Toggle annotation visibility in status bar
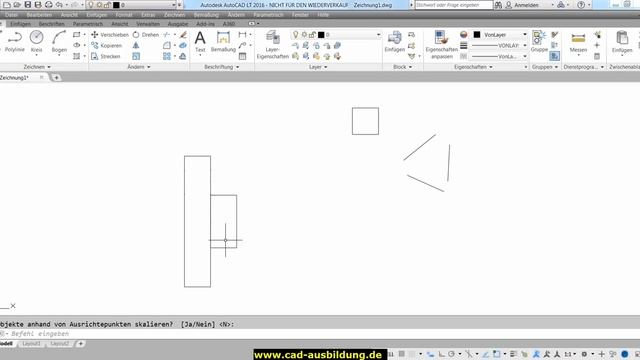This screenshot has height=360, width=640. tap(536, 354)
